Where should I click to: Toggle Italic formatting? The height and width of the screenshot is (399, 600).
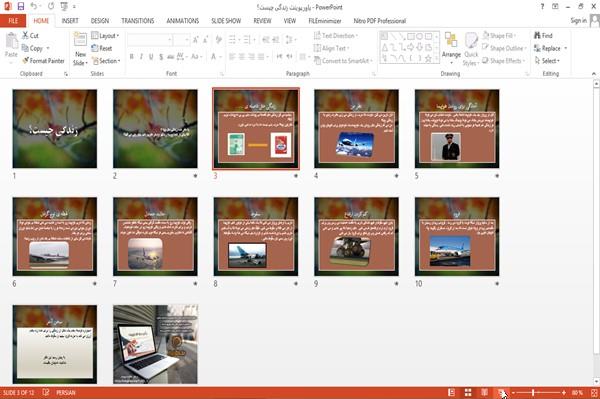point(141,57)
